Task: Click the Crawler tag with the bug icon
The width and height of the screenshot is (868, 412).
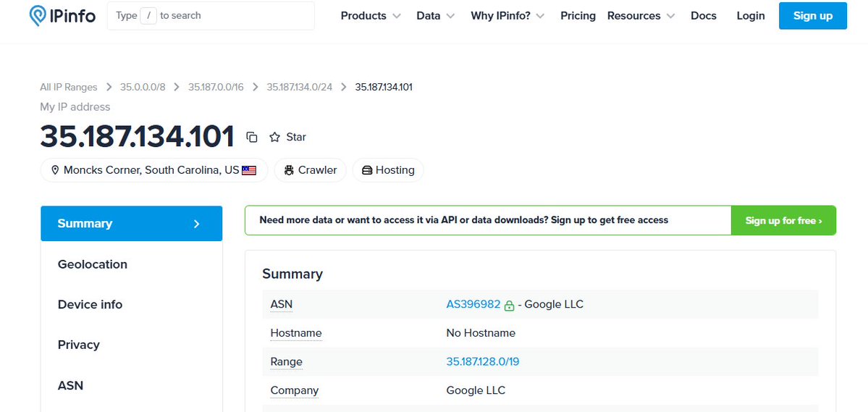Action: pyautogui.click(x=310, y=170)
